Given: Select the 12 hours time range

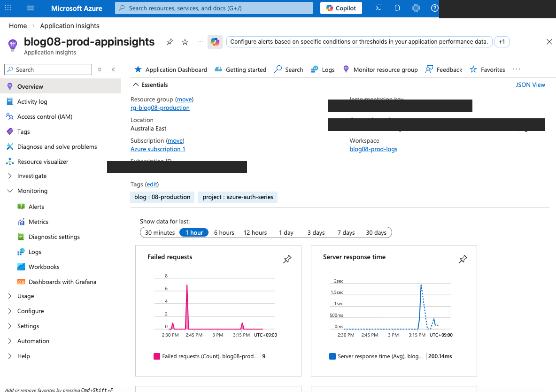Looking at the screenshot, I should [x=255, y=232].
